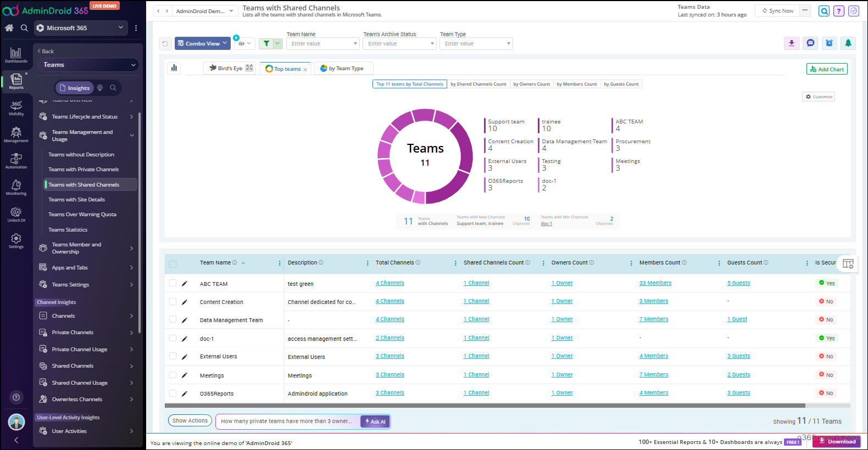Open the Dashboards section in the sidebar
The width and height of the screenshot is (868, 450).
(x=16, y=55)
